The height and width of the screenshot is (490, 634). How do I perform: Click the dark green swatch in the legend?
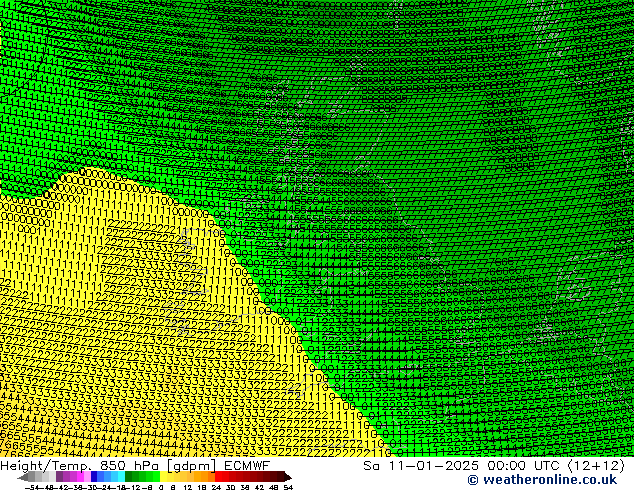click(129, 476)
